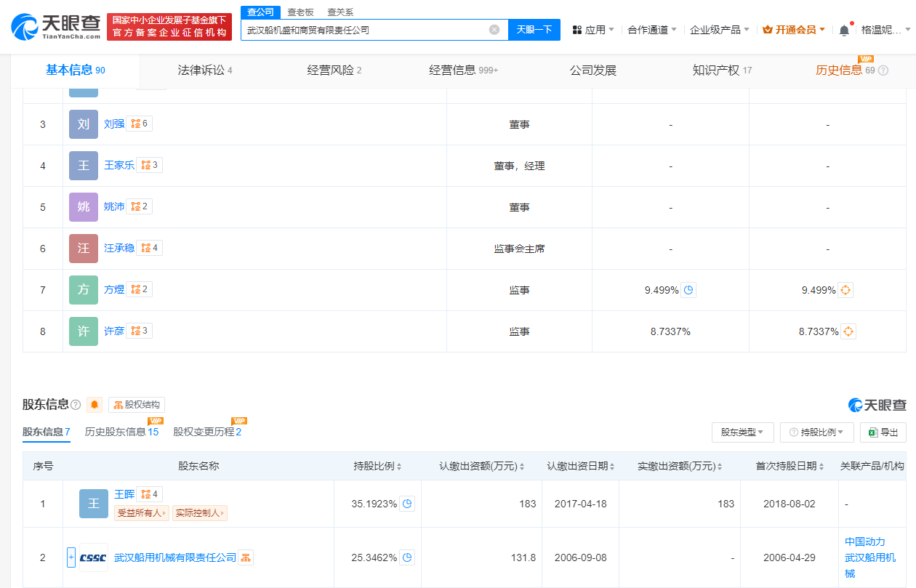The height and width of the screenshot is (588, 916).
Task: View 许彦's 8.7337% beneficiary share path icon
Action: 848,331
